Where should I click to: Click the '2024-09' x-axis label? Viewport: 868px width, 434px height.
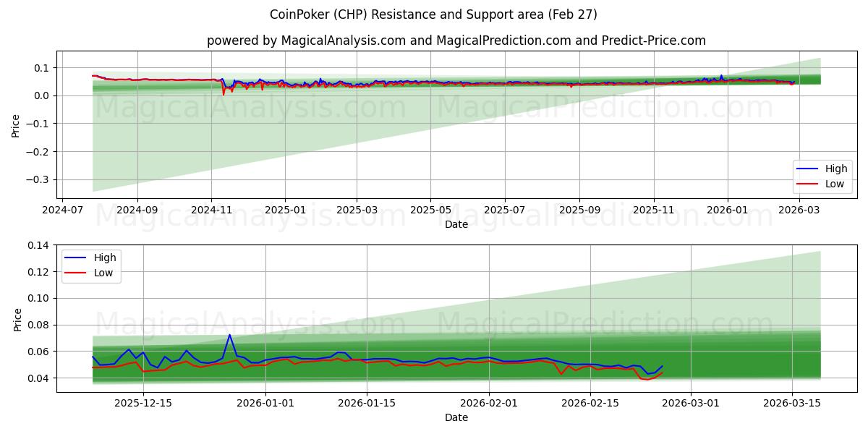click(x=137, y=209)
